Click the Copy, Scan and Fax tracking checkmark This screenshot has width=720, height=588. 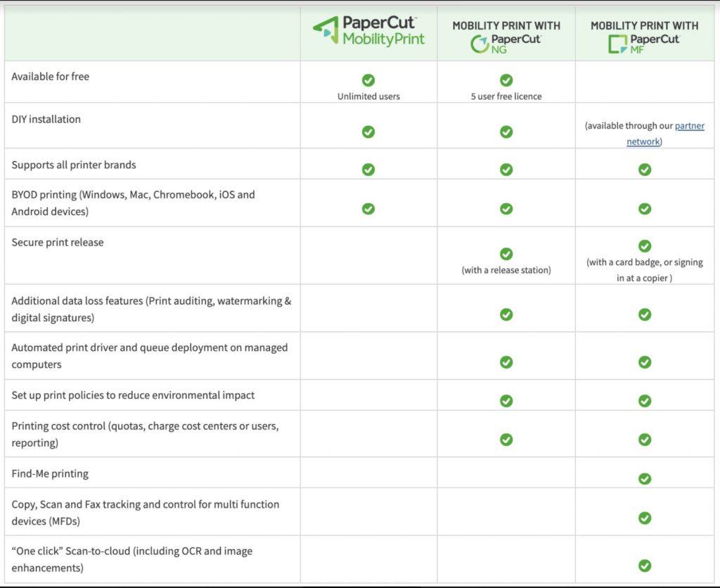point(645,518)
